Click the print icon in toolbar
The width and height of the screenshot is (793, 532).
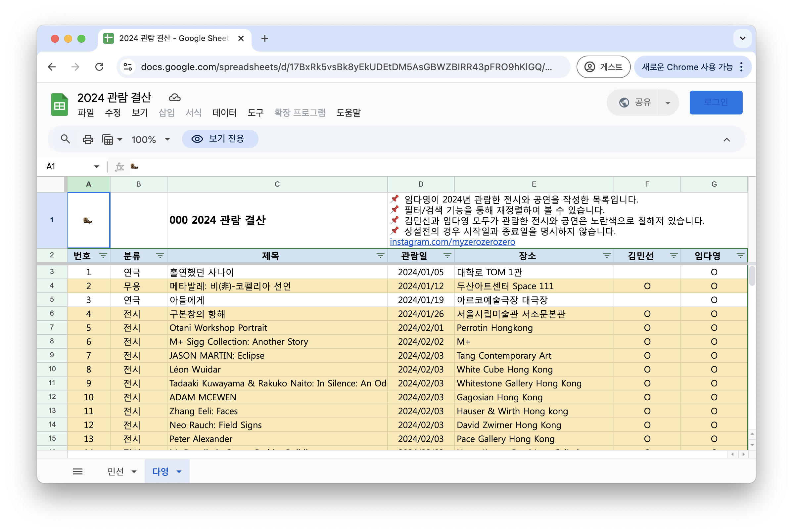click(88, 139)
